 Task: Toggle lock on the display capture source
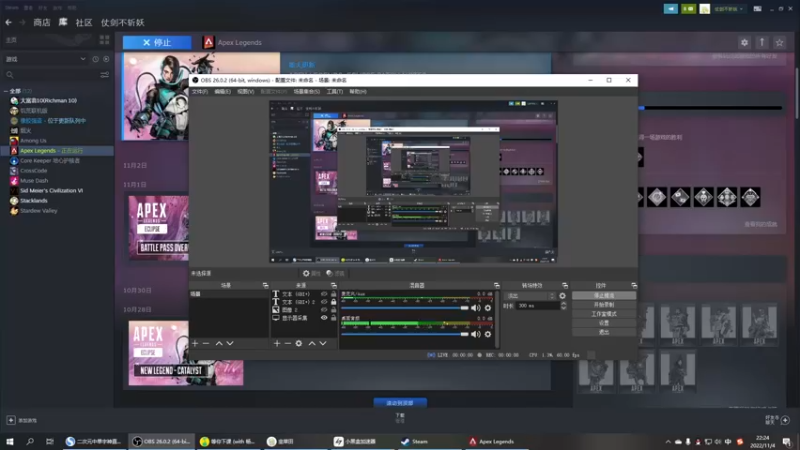[x=334, y=317]
